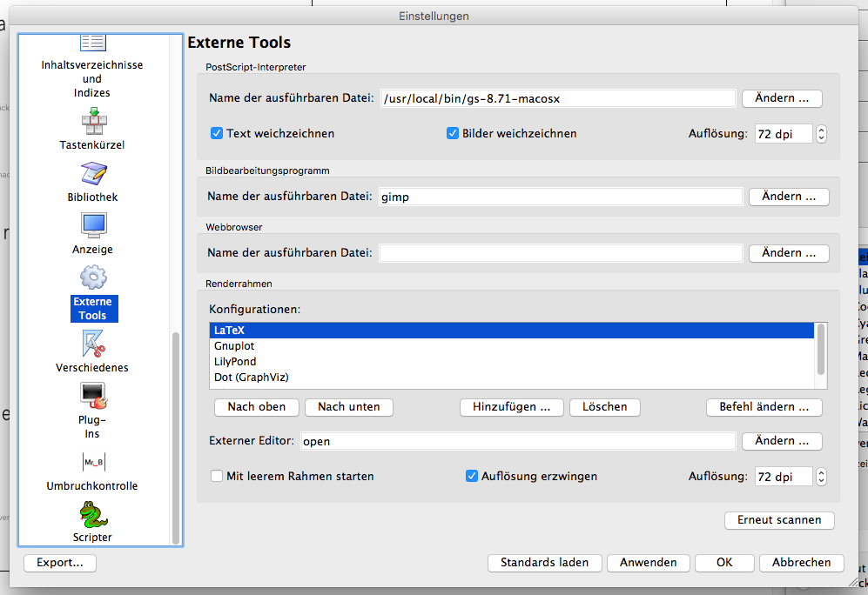Click the Erneut scannen button
The image size is (868, 595).
click(779, 520)
